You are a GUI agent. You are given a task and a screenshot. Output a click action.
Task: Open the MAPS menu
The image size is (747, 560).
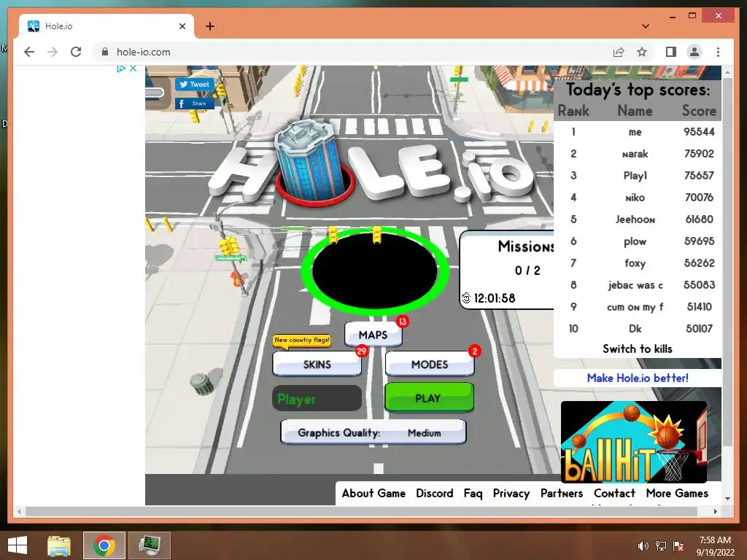[373, 335]
